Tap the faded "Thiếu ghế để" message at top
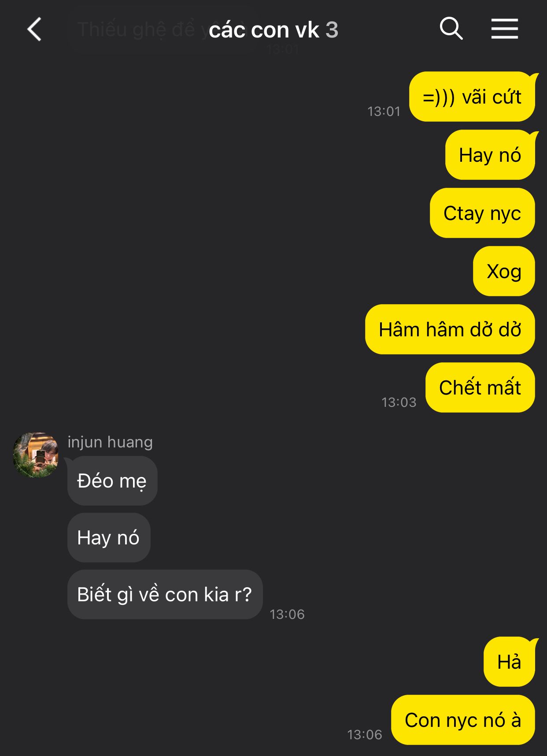This screenshot has width=547, height=756. [x=137, y=30]
